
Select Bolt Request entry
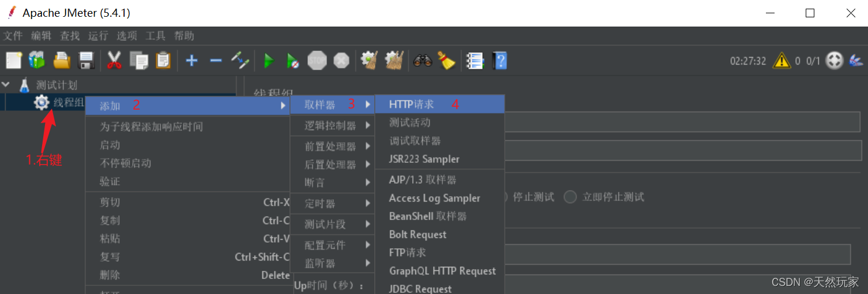click(440, 235)
